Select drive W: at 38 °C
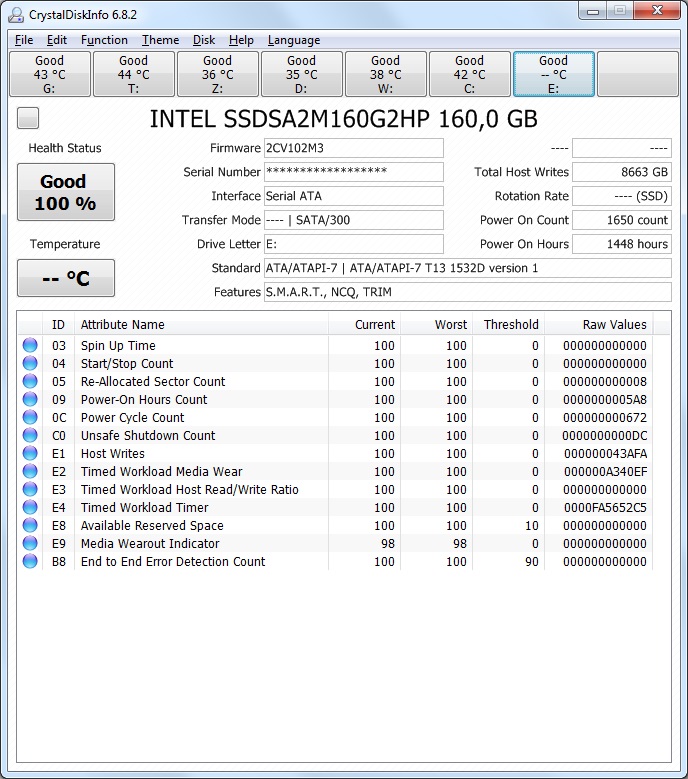 [385, 74]
